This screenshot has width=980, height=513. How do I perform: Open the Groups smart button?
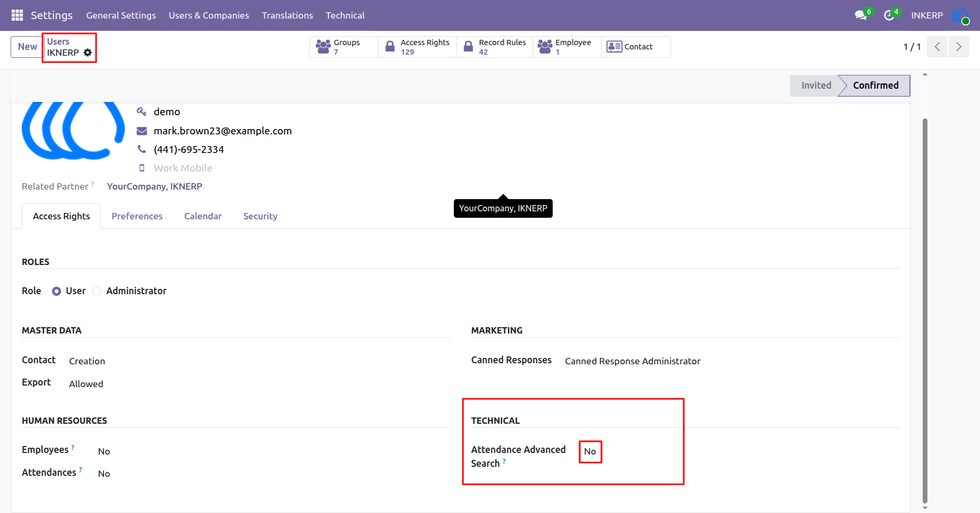pos(343,47)
